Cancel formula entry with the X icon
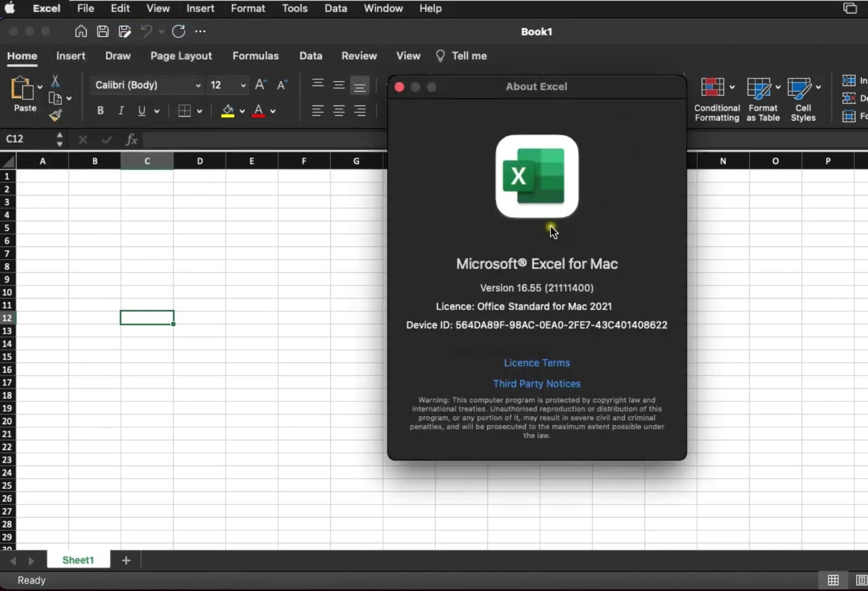 [x=83, y=139]
